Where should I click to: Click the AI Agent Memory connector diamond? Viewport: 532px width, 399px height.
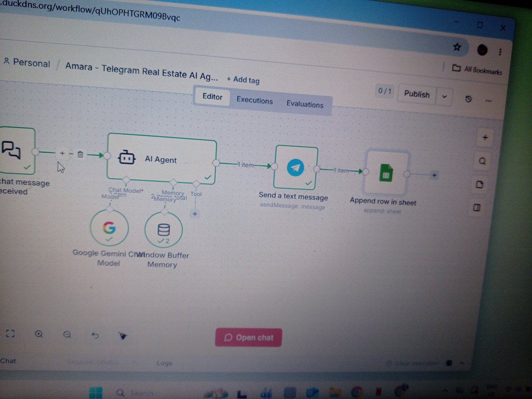(x=173, y=182)
